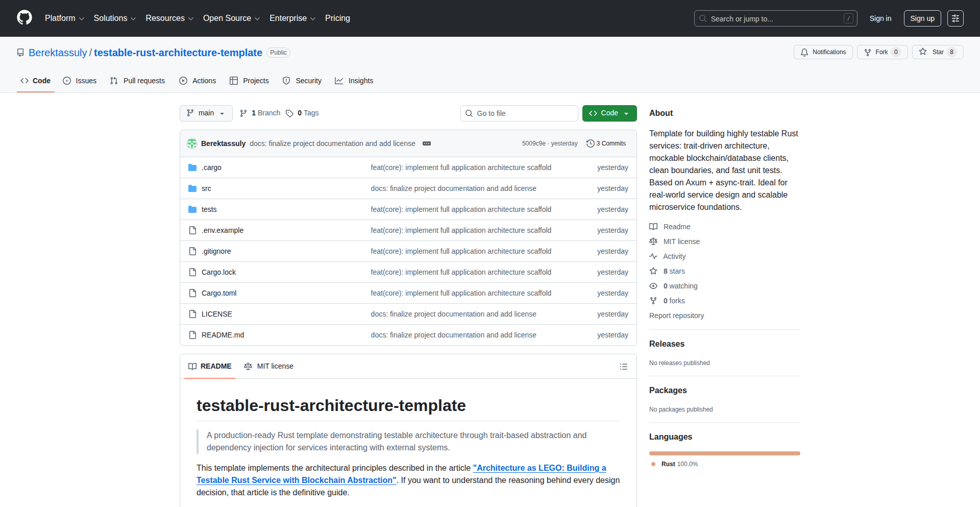The width and height of the screenshot is (980, 507).
Task: Expand the green Code dropdown button
Action: pos(609,113)
